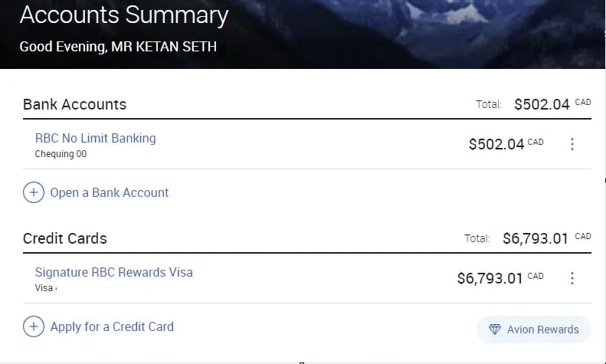Viewport: 606px width, 364px height.
Task: Click the Bank Accounts section heading
Action: coord(74,104)
